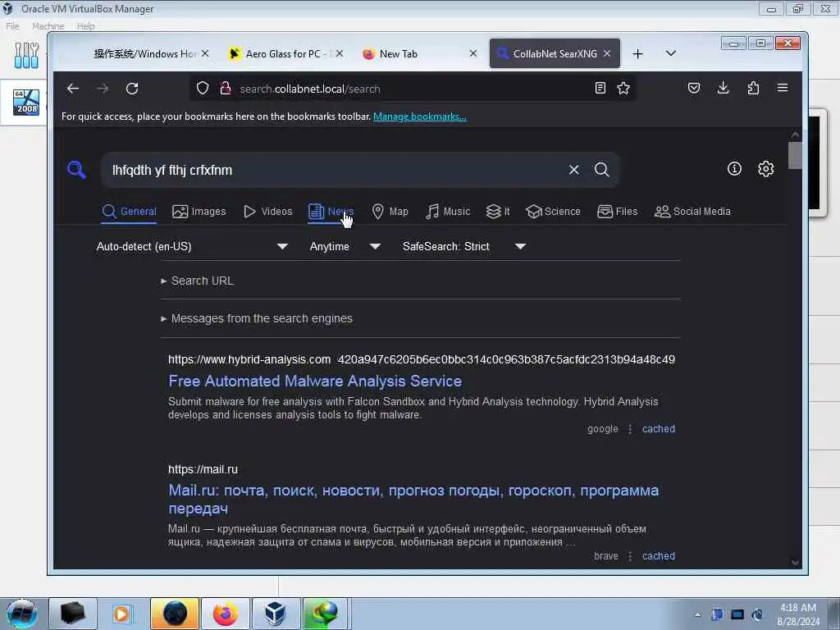Open the Pocket save icon
The width and height of the screenshot is (840, 630).
point(694,88)
